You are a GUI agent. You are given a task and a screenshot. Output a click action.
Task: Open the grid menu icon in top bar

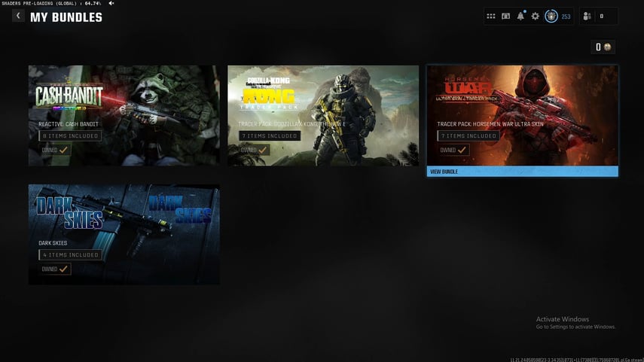pos(491,16)
